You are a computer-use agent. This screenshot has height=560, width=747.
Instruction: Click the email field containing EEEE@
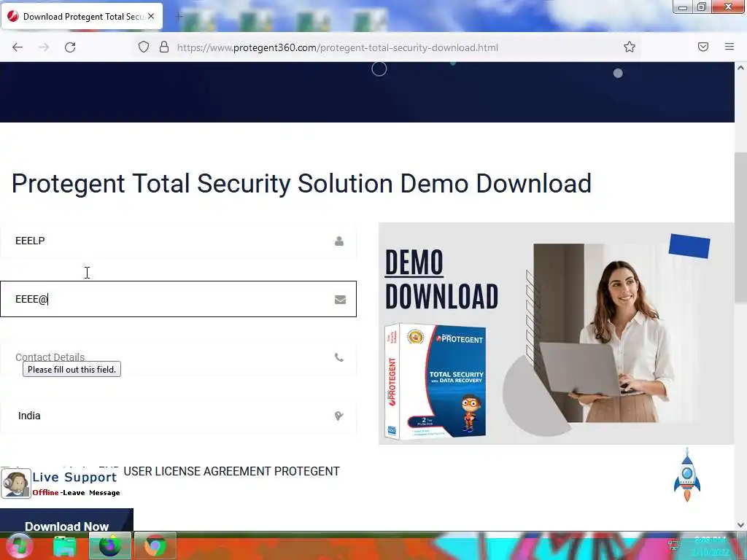tap(178, 299)
